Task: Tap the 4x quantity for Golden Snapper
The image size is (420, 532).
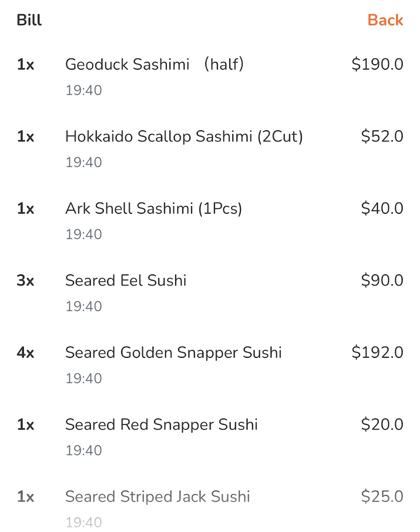Action: [x=25, y=353]
